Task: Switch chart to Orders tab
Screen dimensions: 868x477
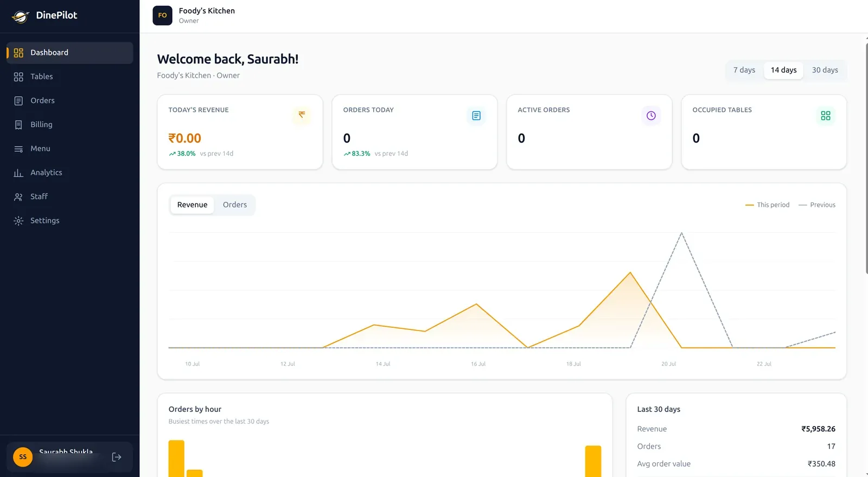Action: [x=235, y=205]
